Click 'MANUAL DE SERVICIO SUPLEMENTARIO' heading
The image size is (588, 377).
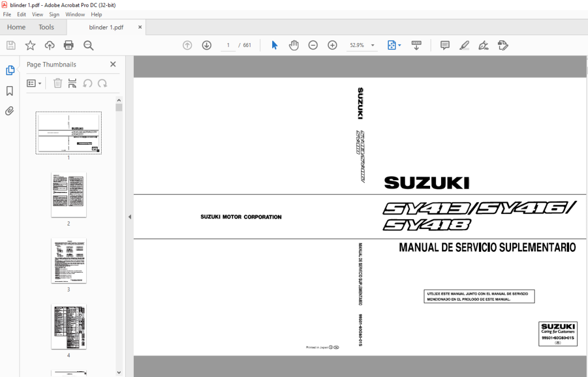(487, 247)
